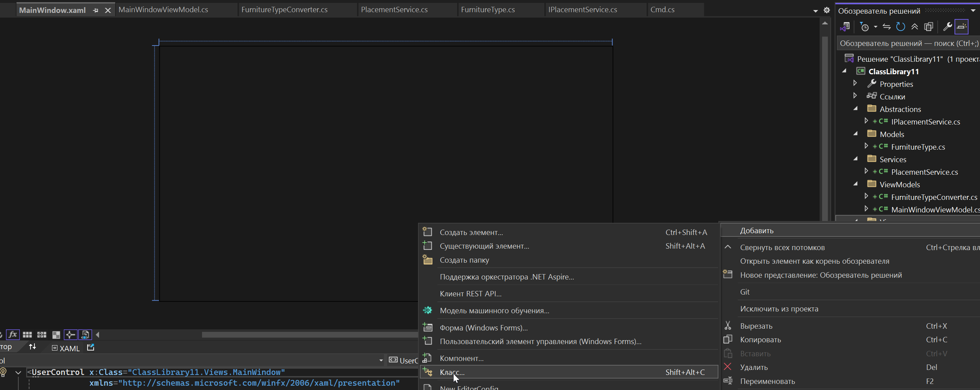Screen dimensions: 980x390
Task: Choose Создать папку menu entry
Action: coord(464,260)
